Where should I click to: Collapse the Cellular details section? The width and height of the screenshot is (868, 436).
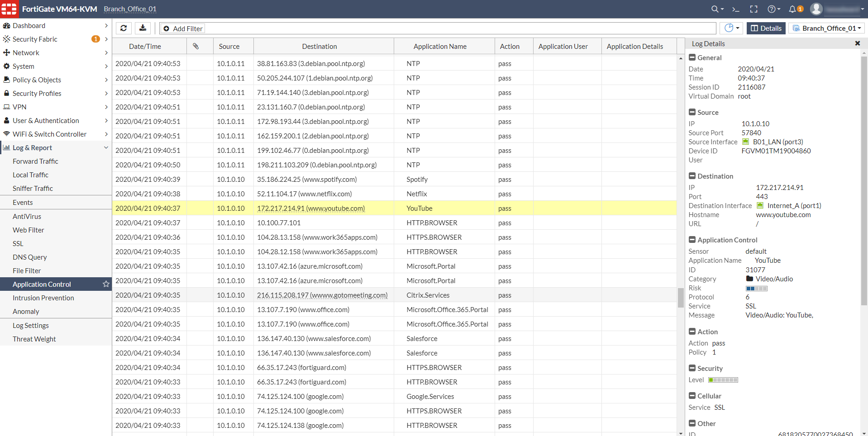coord(692,396)
